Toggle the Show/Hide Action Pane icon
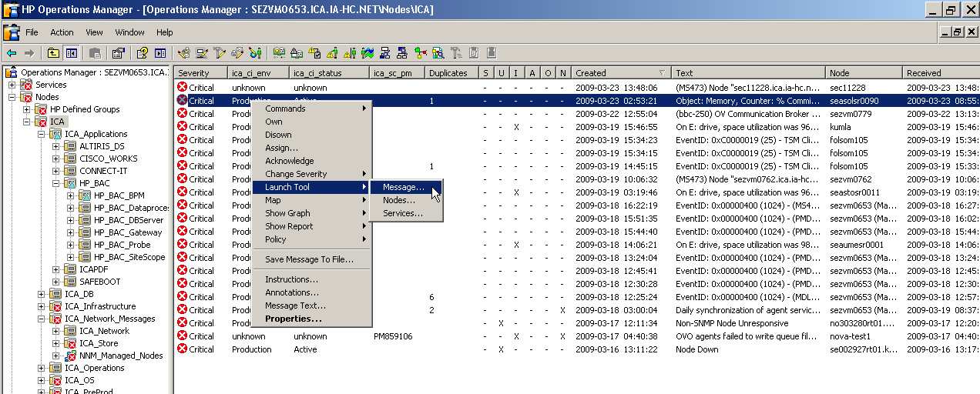 pos(160,53)
